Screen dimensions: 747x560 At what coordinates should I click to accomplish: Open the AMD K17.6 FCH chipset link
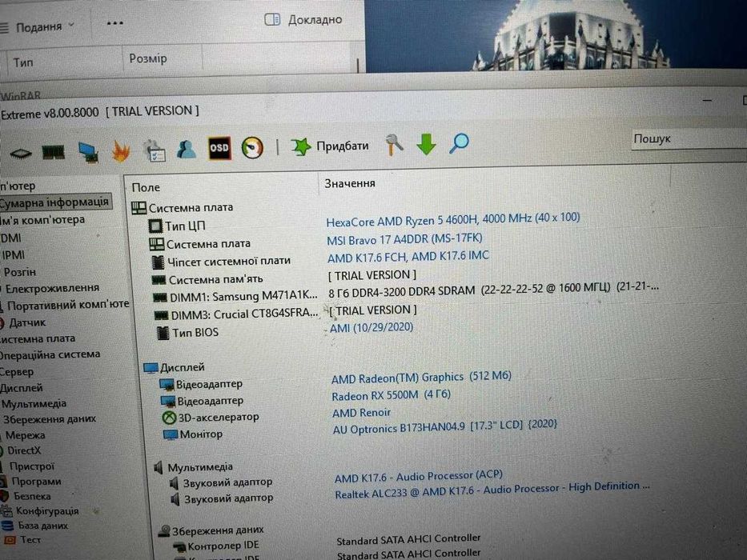408,257
